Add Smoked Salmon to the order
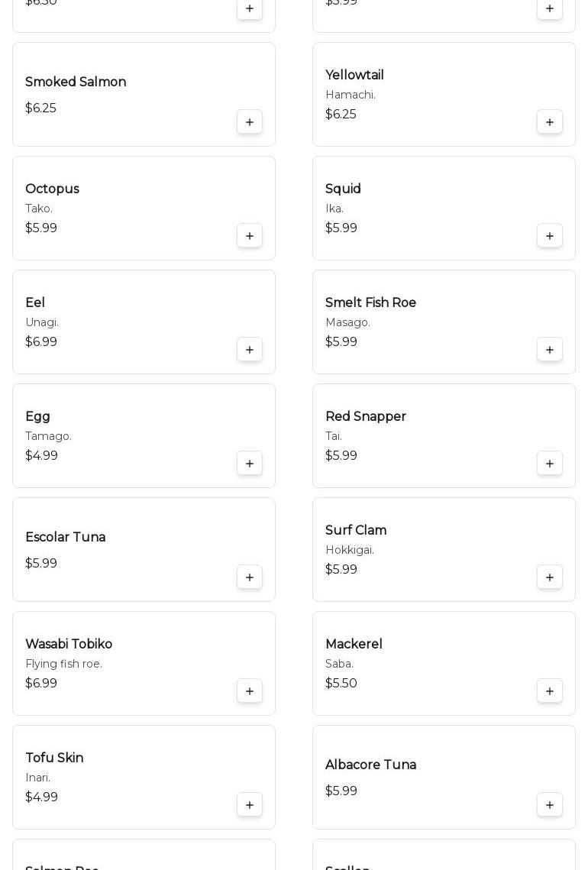Image resolution: width=588 pixels, height=870 pixels. pyautogui.click(x=250, y=122)
